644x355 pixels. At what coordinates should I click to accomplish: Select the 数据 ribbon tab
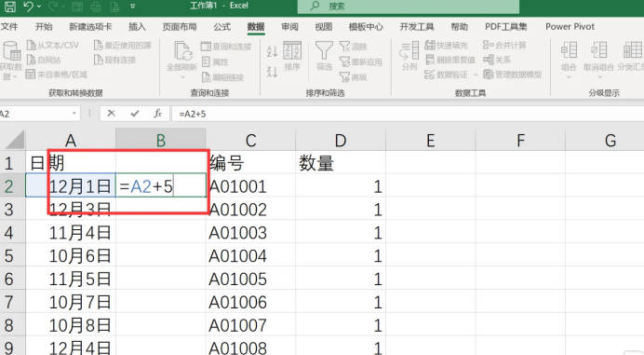click(256, 27)
